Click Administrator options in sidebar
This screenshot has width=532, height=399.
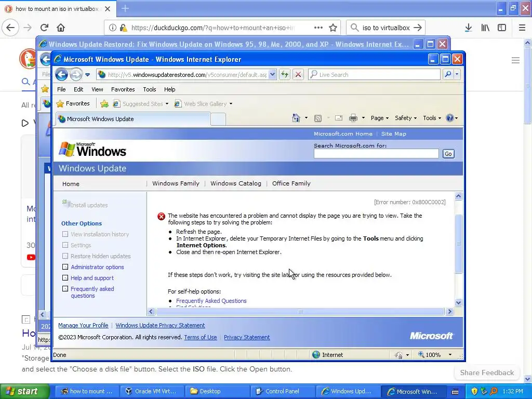[97, 267]
